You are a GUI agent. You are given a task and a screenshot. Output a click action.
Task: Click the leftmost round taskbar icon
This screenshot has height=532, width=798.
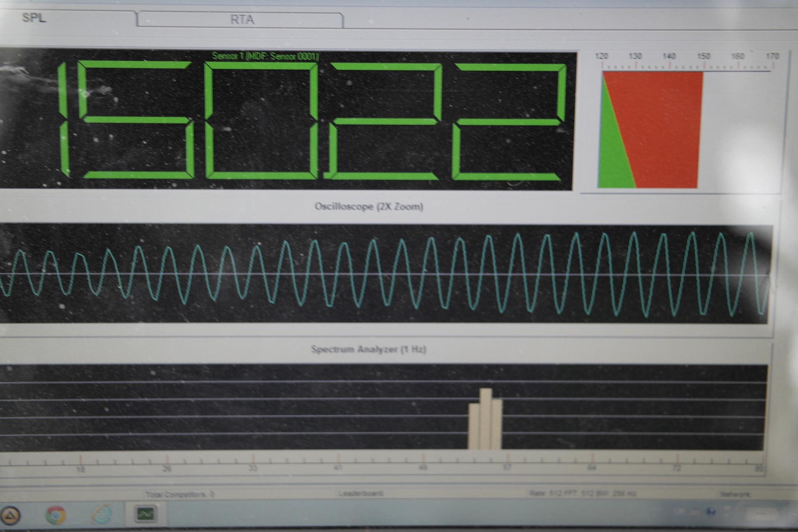click(x=11, y=516)
